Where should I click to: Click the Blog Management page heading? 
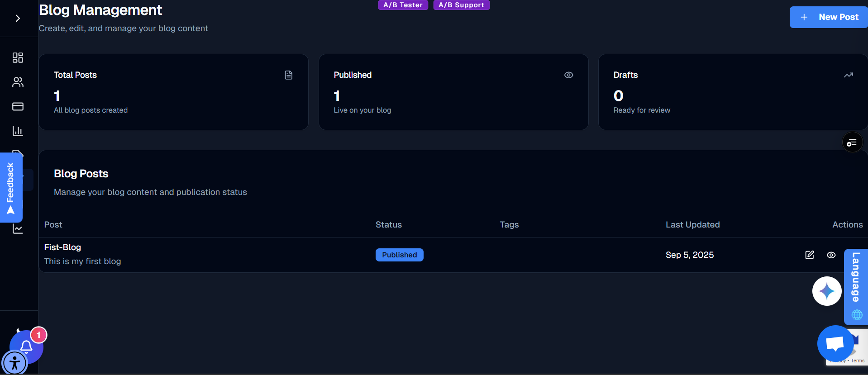tap(100, 10)
